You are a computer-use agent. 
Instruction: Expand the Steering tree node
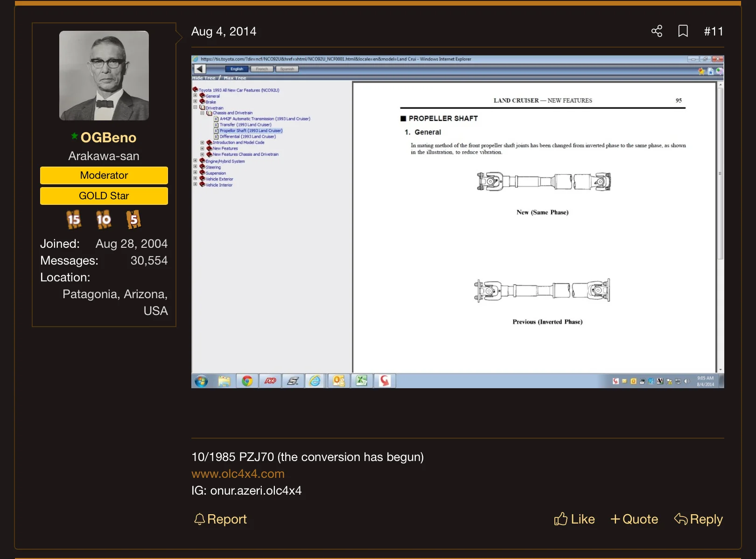(195, 167)
